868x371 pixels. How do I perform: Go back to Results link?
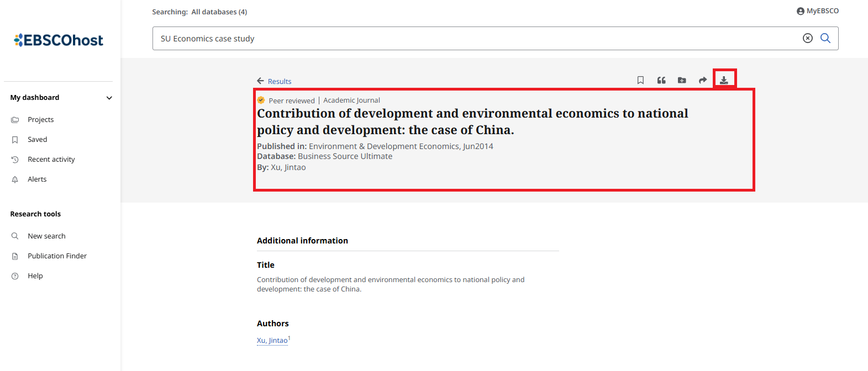click(279, 81)
